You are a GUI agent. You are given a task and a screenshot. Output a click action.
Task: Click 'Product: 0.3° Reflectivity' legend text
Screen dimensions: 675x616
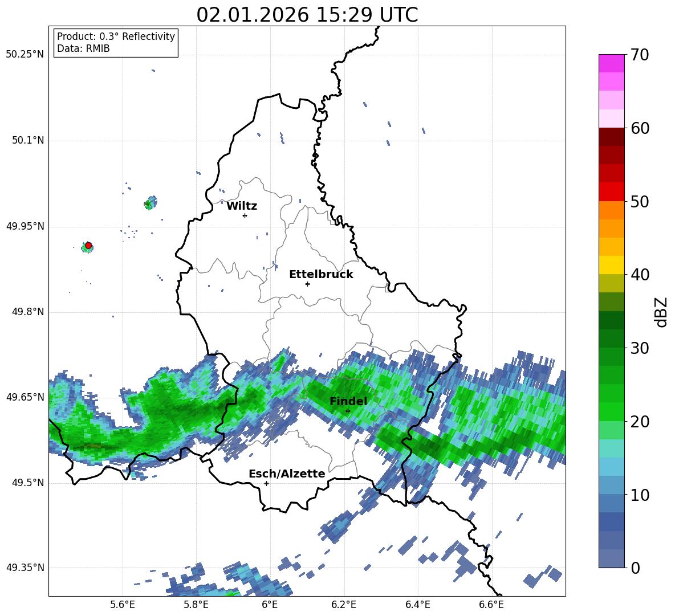click(x=116, y=36)
